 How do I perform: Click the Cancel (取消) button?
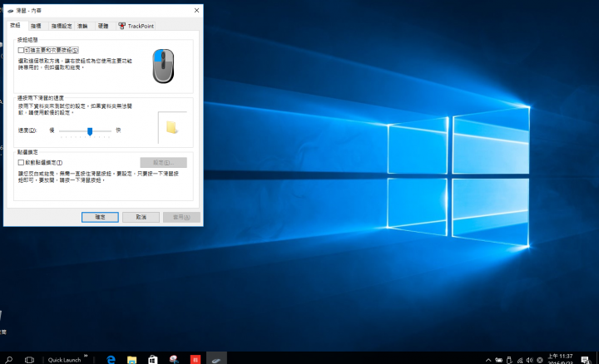tap(141, 217)
